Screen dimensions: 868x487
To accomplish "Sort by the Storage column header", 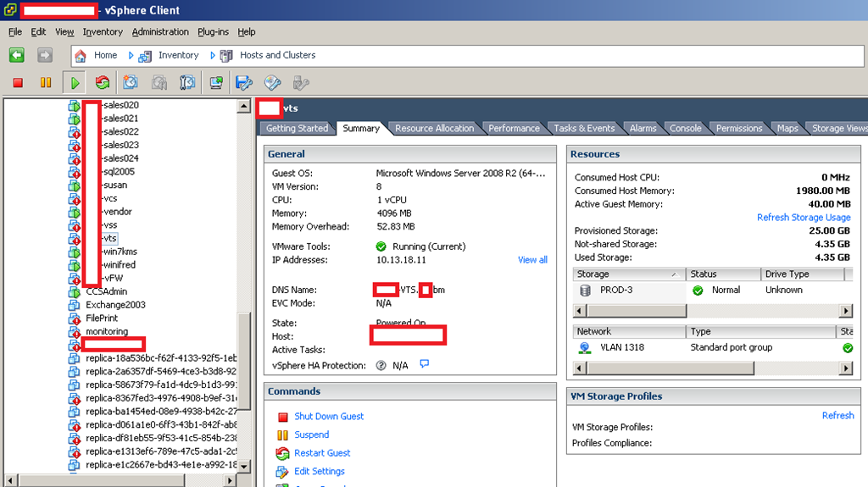I will tap(629, 274).
